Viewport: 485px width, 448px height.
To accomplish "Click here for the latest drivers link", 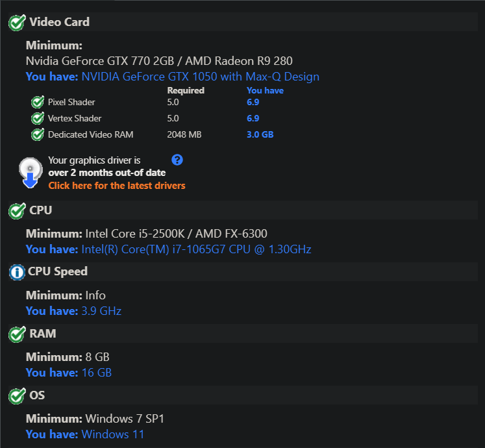I will click(117, 185).
